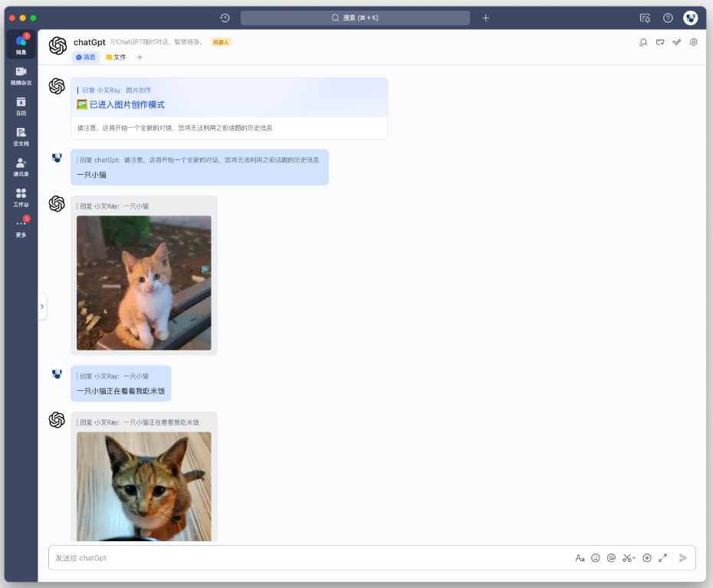Open the Workbench (工作台) in the sidebar
Viewport: 713px width, 588px height.
coord(21,197)
